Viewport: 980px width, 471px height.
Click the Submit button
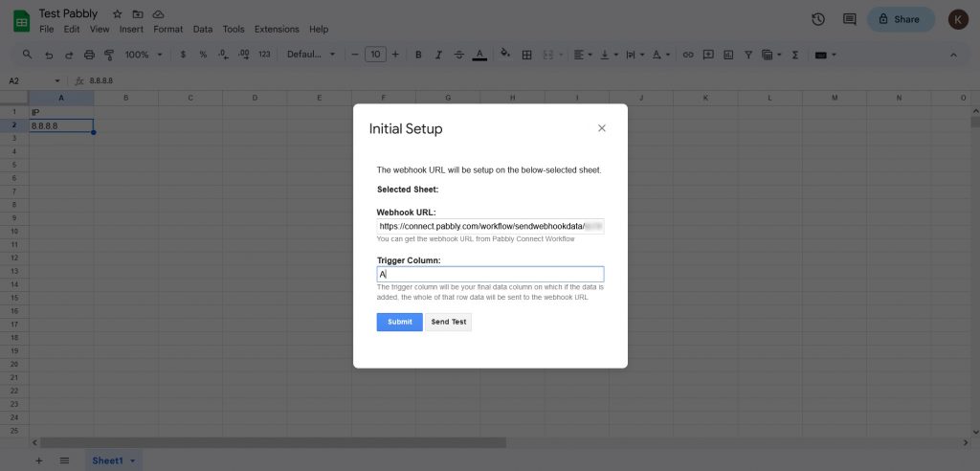click(x=399, y=322)
